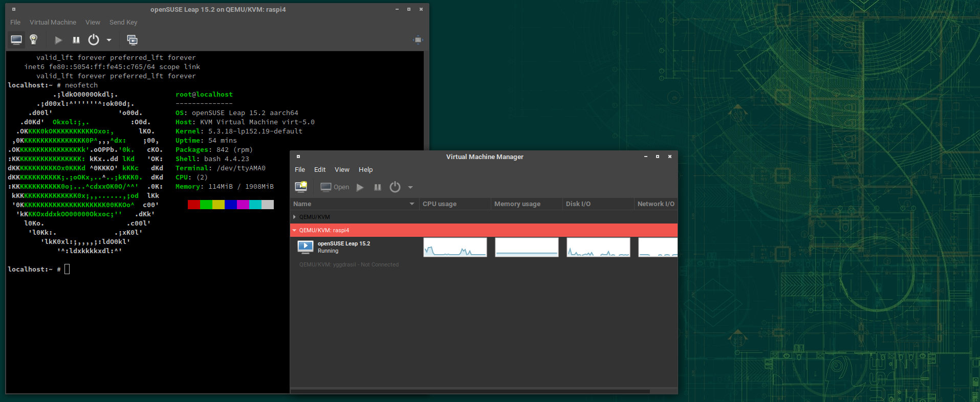Open the File menu in VM console window
The width and height of the screenshot is (980, 402).
coord(15,22)
